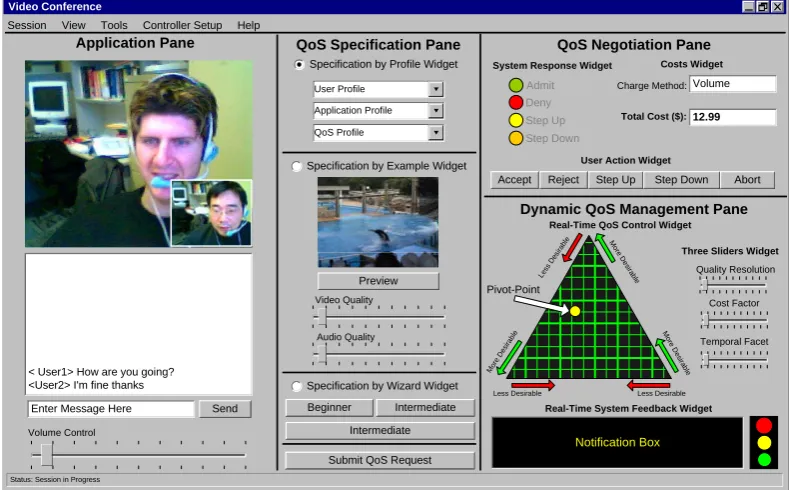
Task: Click the small inset video of second participant
Action: point(211,213)
